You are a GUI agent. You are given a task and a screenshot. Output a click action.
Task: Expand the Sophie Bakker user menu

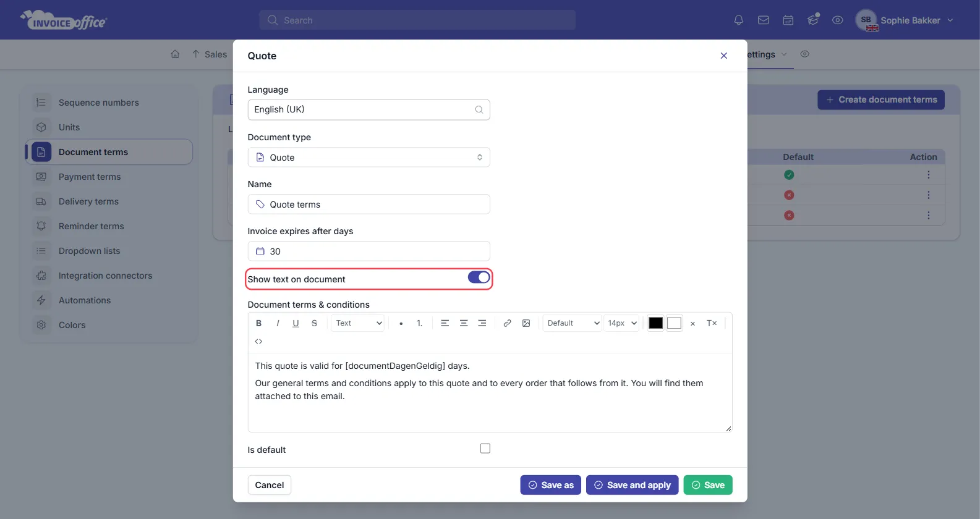coord(905,20)
